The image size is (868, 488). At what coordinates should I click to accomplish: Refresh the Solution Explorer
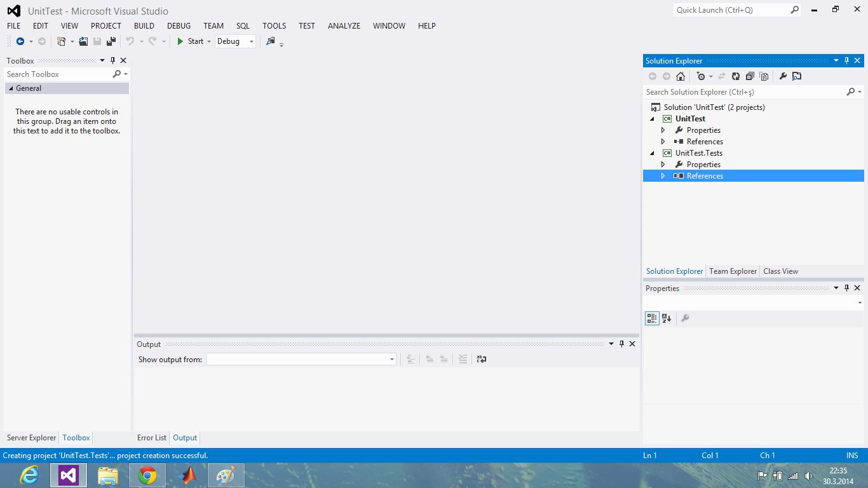point(736,76)
